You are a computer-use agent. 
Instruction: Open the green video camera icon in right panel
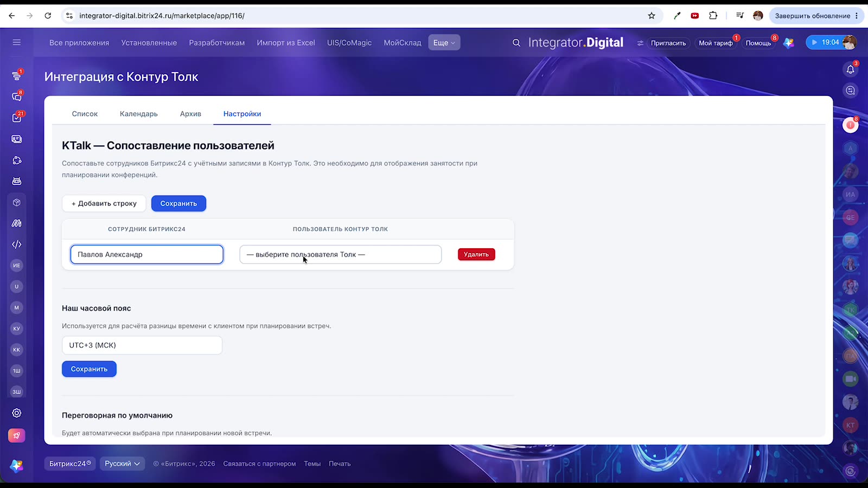coord(851,379)
